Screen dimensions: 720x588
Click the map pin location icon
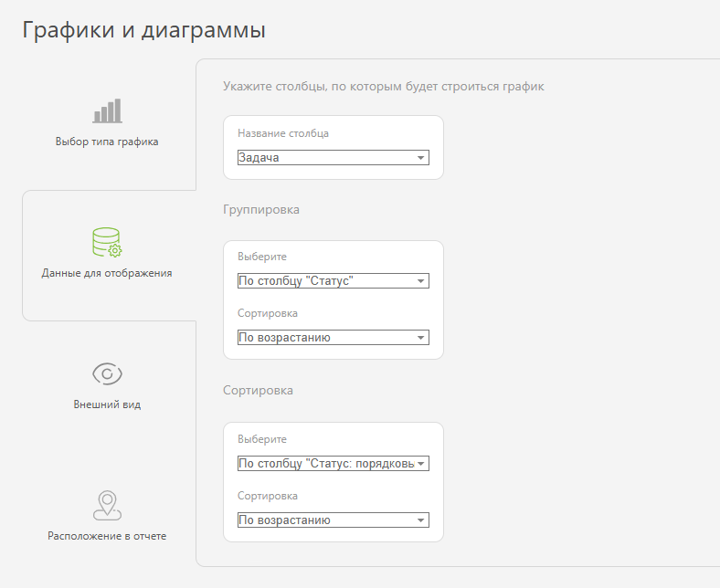coord(107,506)
